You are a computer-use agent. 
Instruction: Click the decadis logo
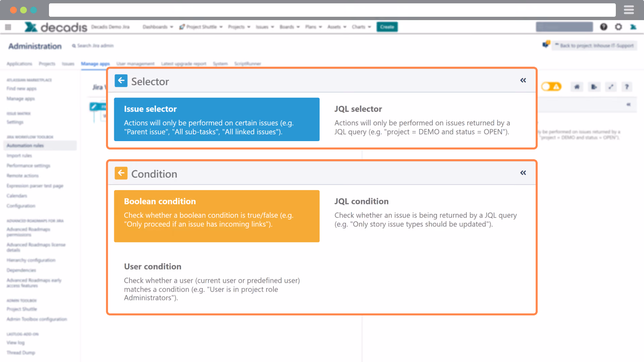point(56,27)
